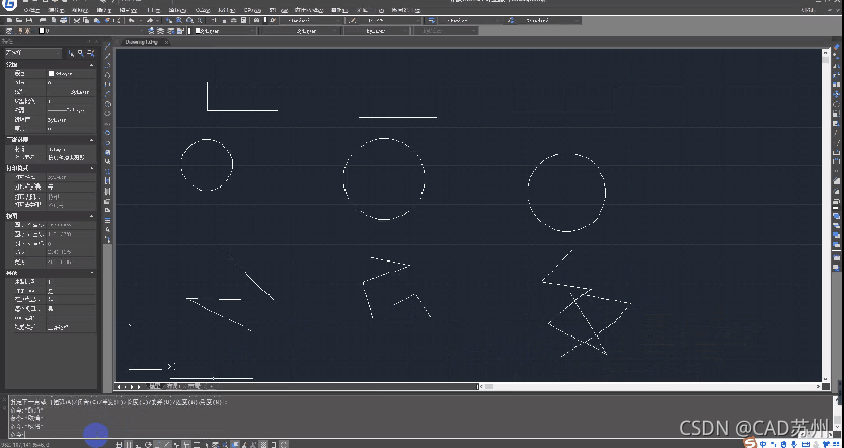
Task: Switch to the 模型 model tab
Action: coord(155,386)
